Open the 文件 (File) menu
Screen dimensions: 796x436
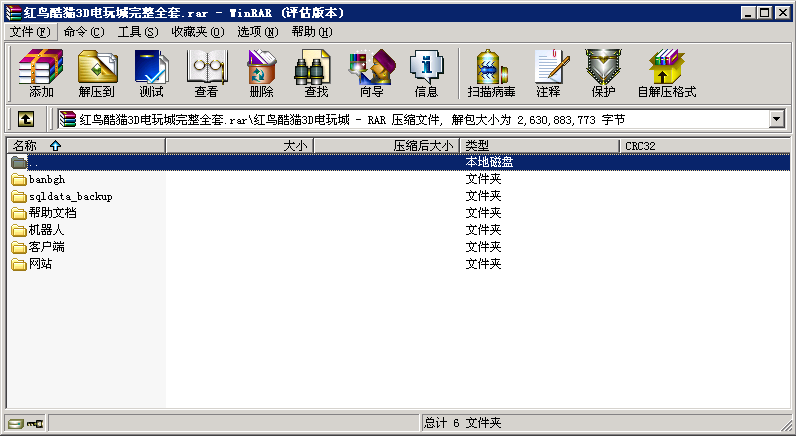(x=29, y=32)
